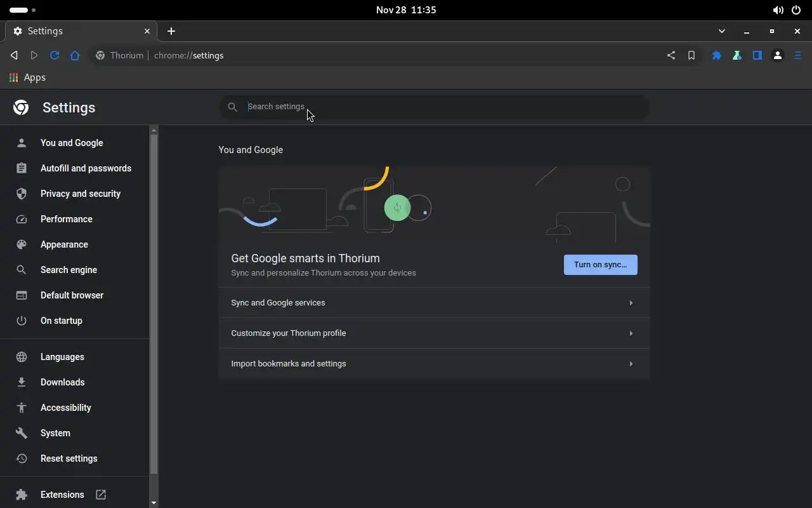The width and height of the screenshot is (812, 508).
Task: Open Autofill and passwords section
Action: point(75,168)
